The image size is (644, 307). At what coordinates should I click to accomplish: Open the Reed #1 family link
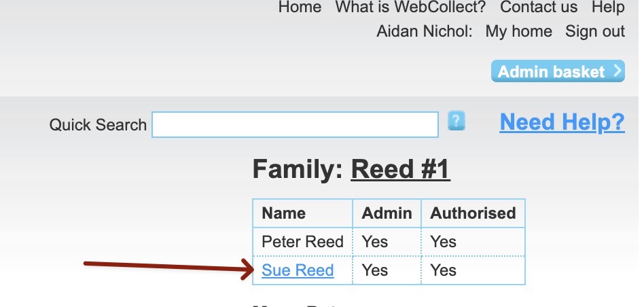coord(400,170)
